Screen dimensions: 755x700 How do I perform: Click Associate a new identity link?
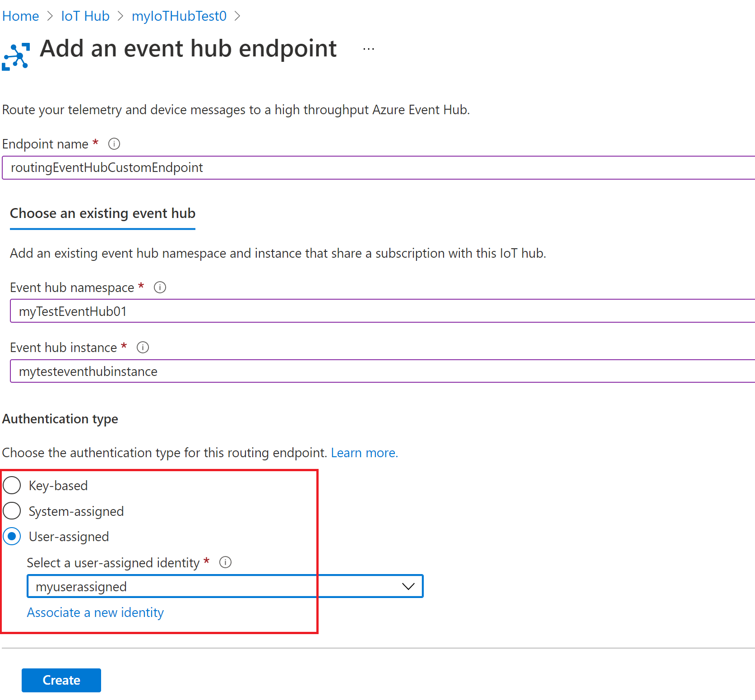pyautogui.click(x=95, y=612)
